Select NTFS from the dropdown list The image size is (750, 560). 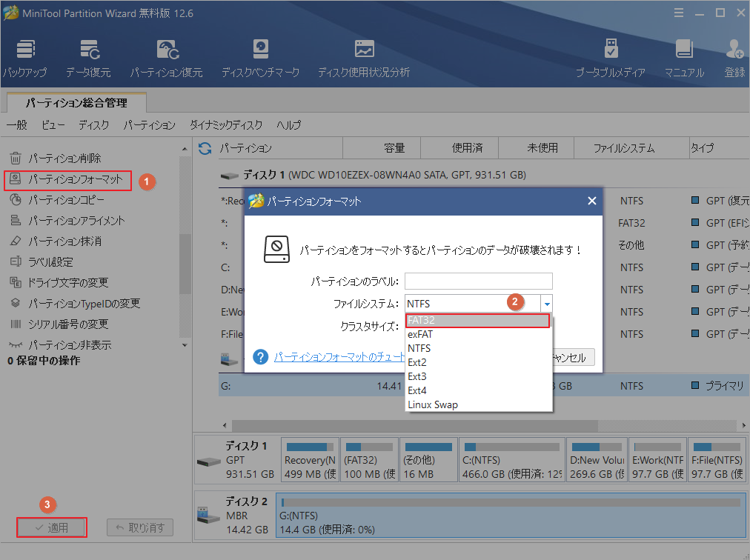(479, 348)
